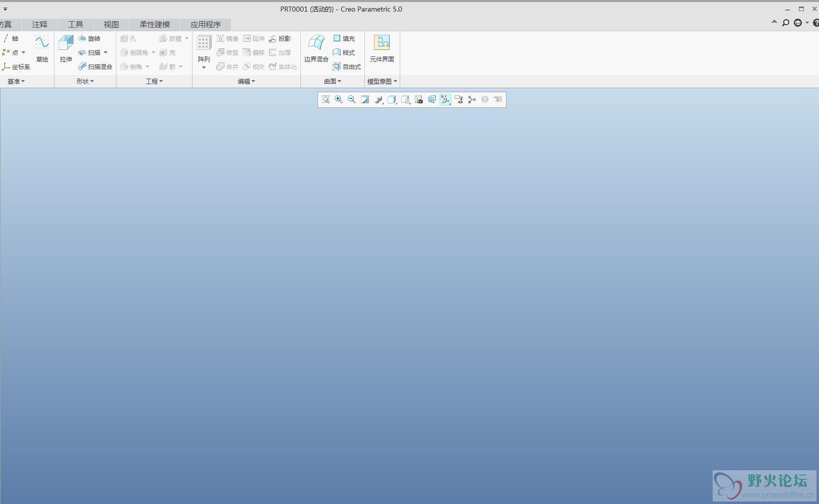
Task: Toggle the perspective view icon
Action: (x=432, y=99)
